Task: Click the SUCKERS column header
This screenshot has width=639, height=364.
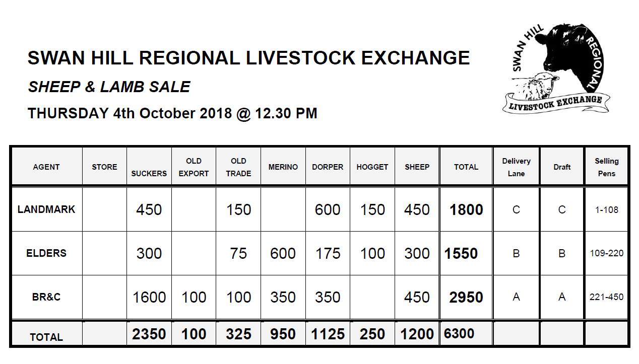Action: [x=149, y=173]
